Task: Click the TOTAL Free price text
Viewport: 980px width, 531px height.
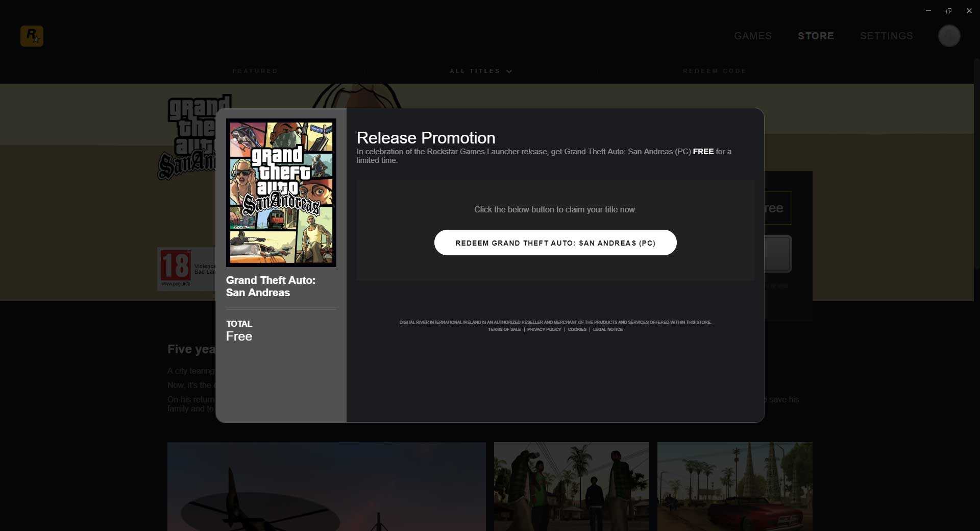Action: tap(239, 331)
